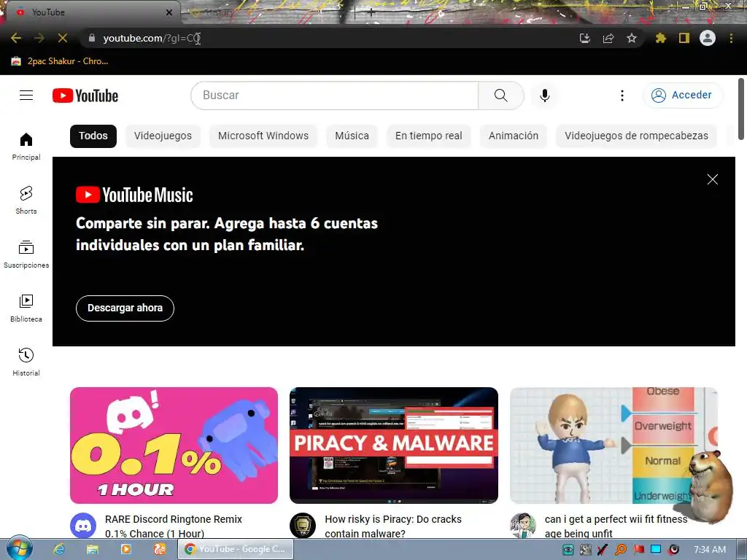Close the YouTube browser tab
This screenshot has width=747, height=560.
pos(169,12)
